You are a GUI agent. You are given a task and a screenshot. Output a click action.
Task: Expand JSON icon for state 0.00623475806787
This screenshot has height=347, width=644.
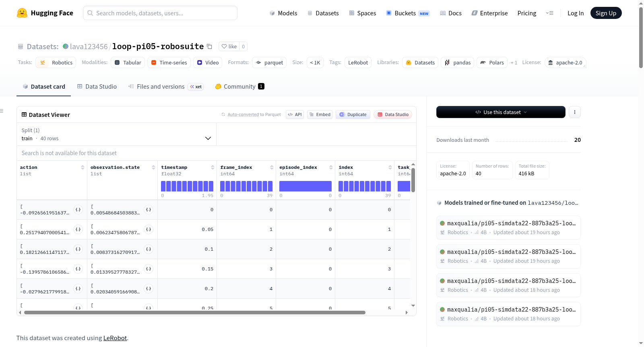coord(149,229)
